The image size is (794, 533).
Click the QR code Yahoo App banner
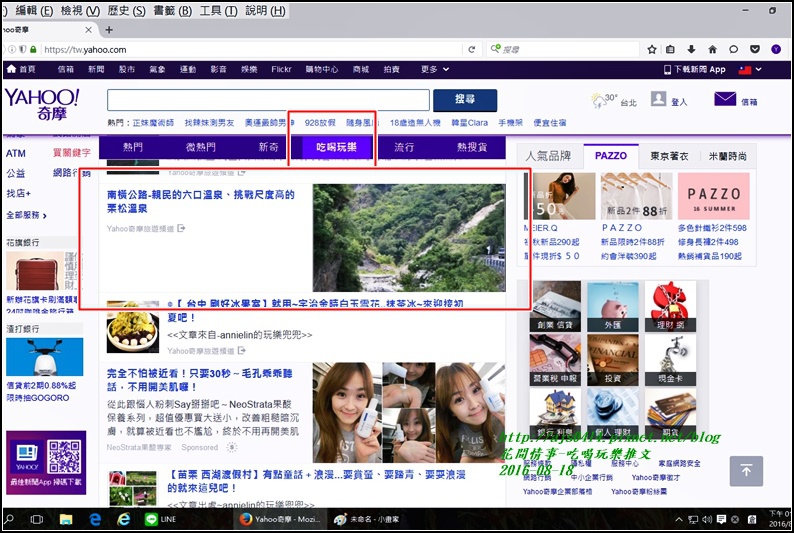(x=46, y=463)
